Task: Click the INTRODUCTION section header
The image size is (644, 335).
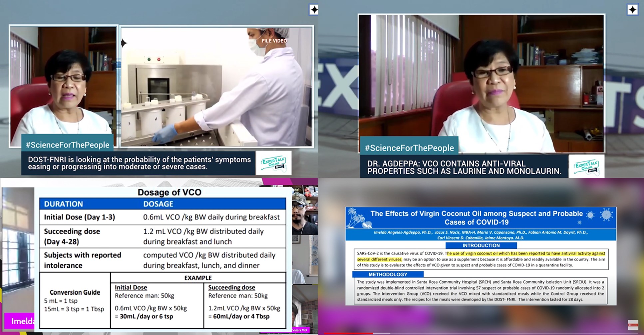Action: (481, 245)
